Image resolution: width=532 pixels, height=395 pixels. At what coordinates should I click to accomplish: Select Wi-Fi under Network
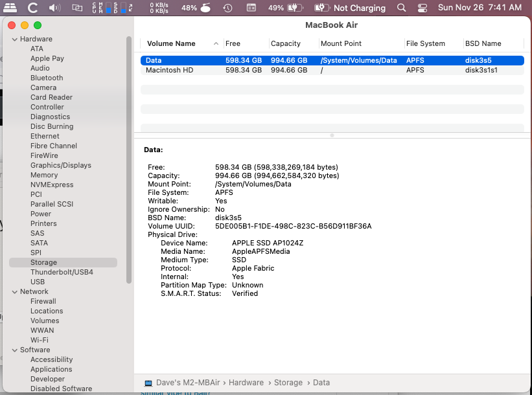[x=40, y=340]
